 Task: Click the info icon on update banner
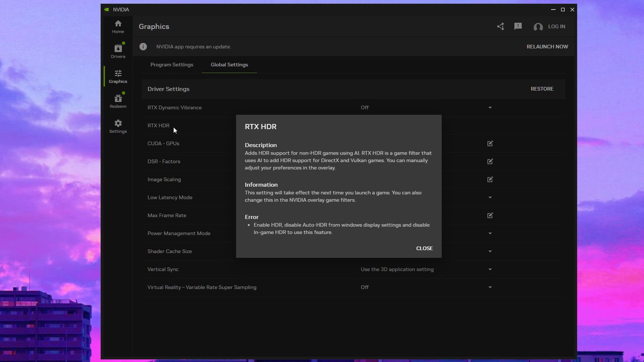click(x=143, y=47)
